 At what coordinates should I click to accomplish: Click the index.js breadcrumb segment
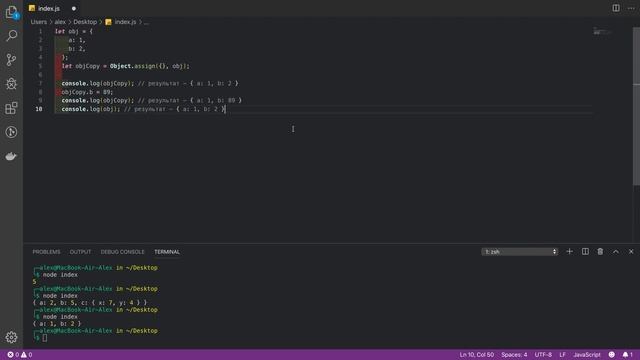tap(121, 22)
